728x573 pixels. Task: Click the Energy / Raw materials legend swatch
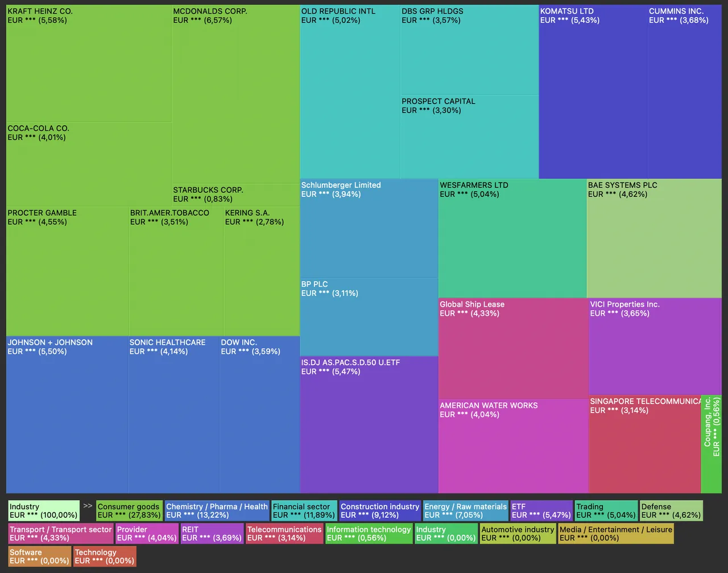coord(466,510)
